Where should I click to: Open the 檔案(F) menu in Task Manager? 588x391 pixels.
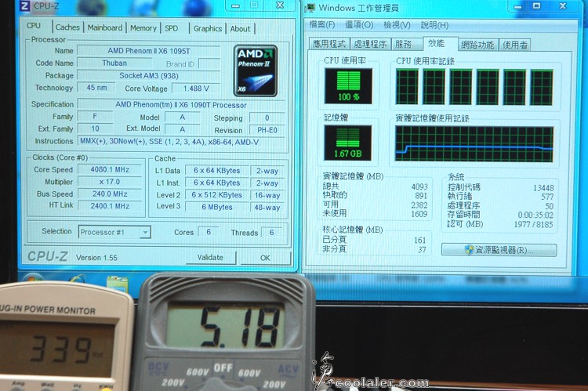322,25
